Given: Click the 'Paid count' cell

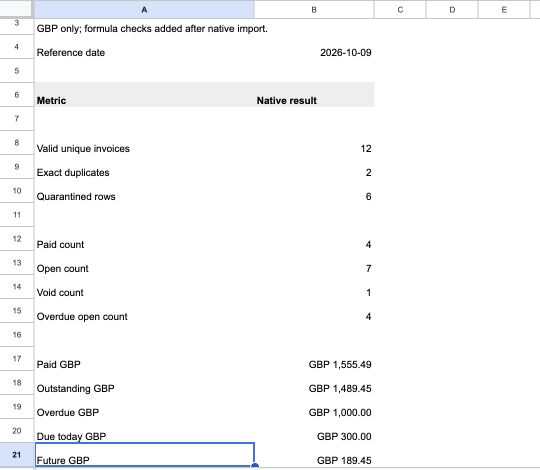Looking at the screenshot, I should click(x=144, y=239).
